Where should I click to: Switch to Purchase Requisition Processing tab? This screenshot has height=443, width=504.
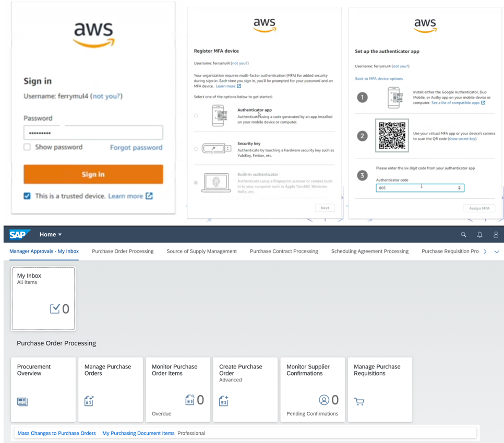click(450, 251)
